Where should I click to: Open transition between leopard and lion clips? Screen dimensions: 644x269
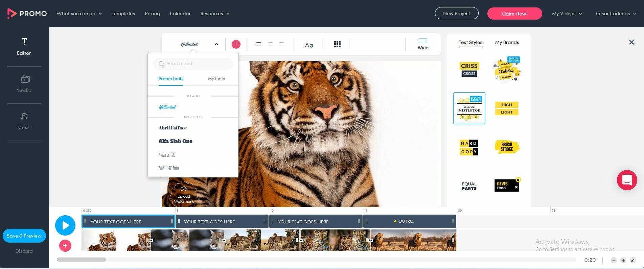click(x=371, y=240)
